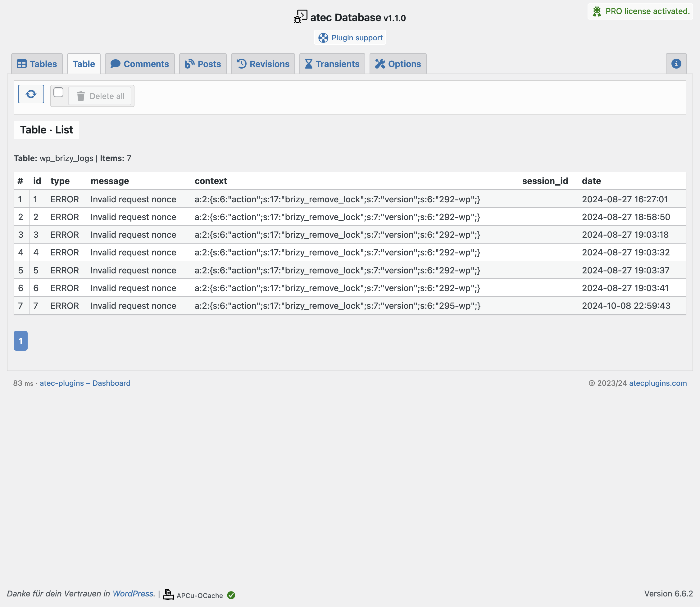Click pagination page 1 button
This screenshot has height=607, width=700.
tap(21, 341)
